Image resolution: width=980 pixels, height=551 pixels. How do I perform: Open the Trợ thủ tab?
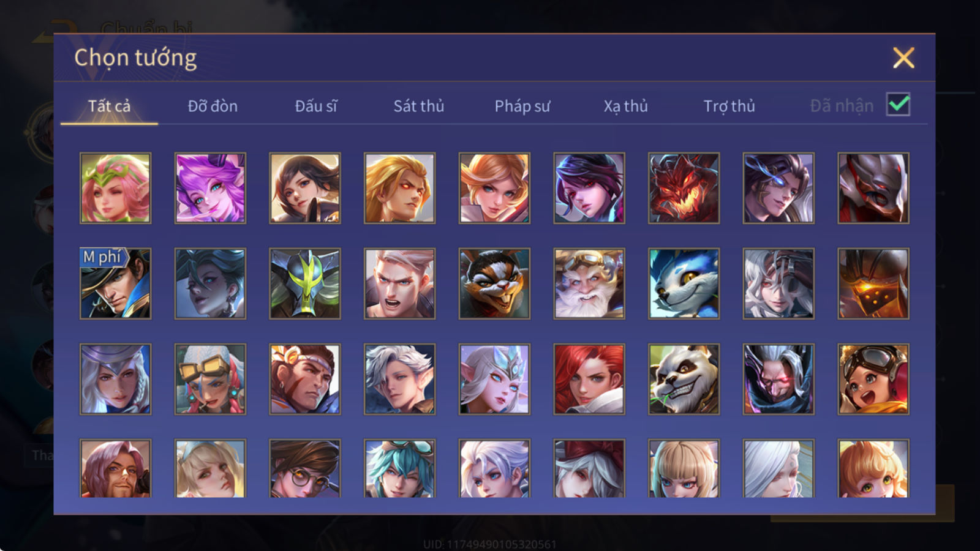pyautogui.click(x=729, y=106)
